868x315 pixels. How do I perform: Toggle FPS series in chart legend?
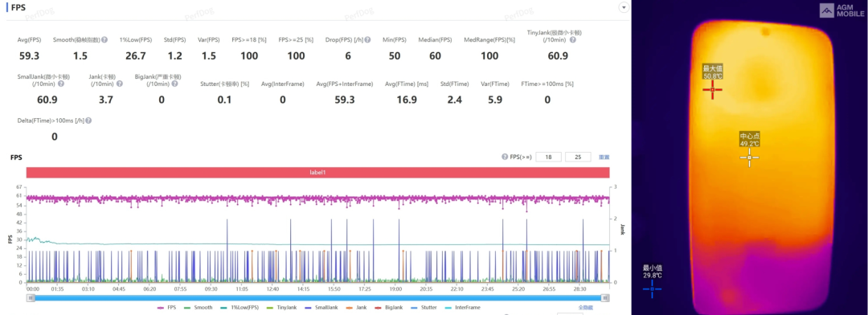166,307
